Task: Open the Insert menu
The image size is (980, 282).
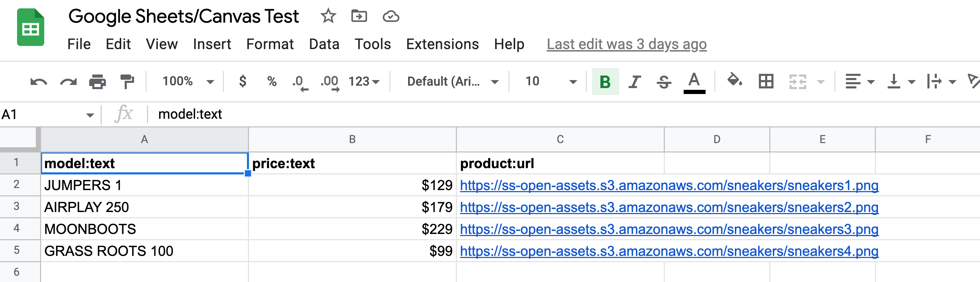Action: 212,44
